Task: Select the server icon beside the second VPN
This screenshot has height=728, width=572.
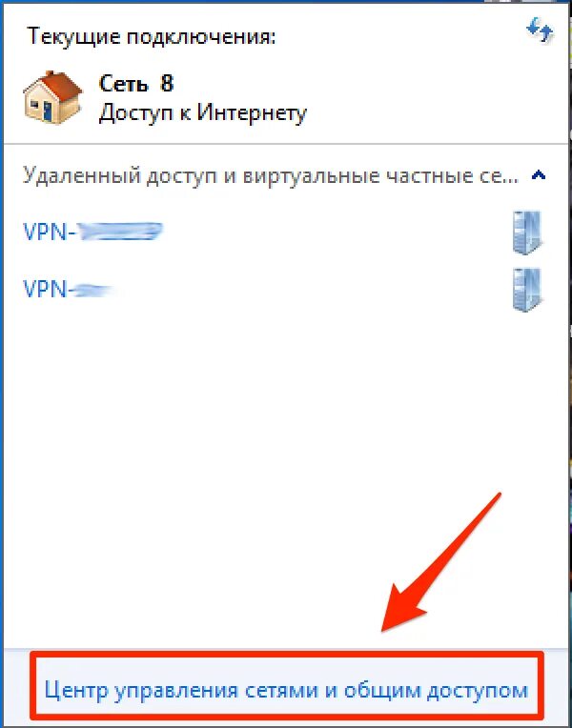Action: coord(527,290)
